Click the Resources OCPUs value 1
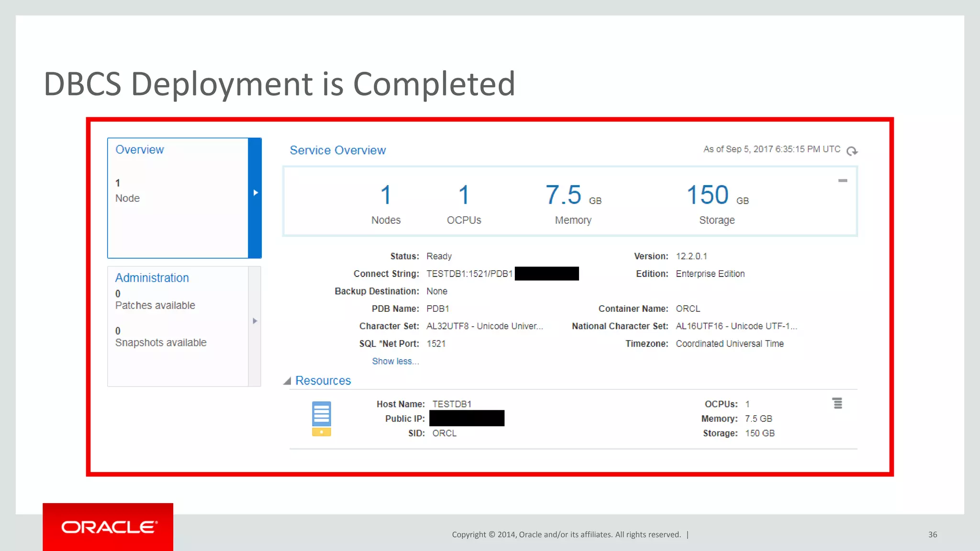Viewport: 980px width, 551px height. (x=747, y=404)
